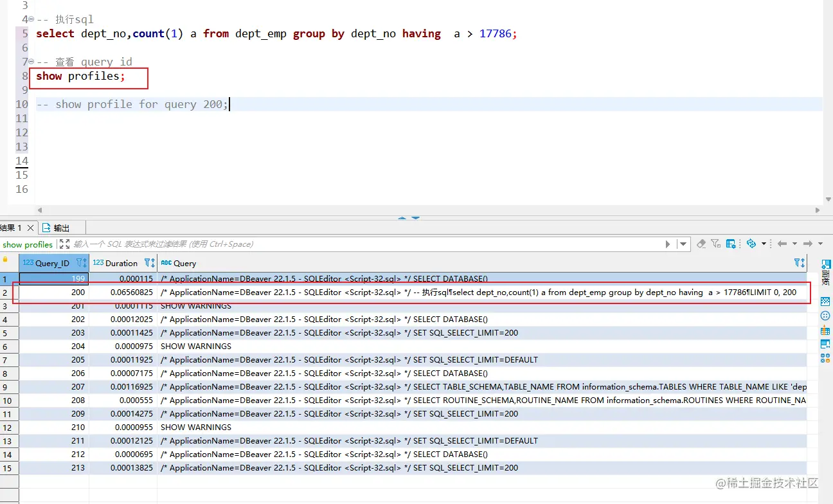Click the four-circles icon in the side toolbar
The height and width of the screenshot is (504, 833).
826,358
